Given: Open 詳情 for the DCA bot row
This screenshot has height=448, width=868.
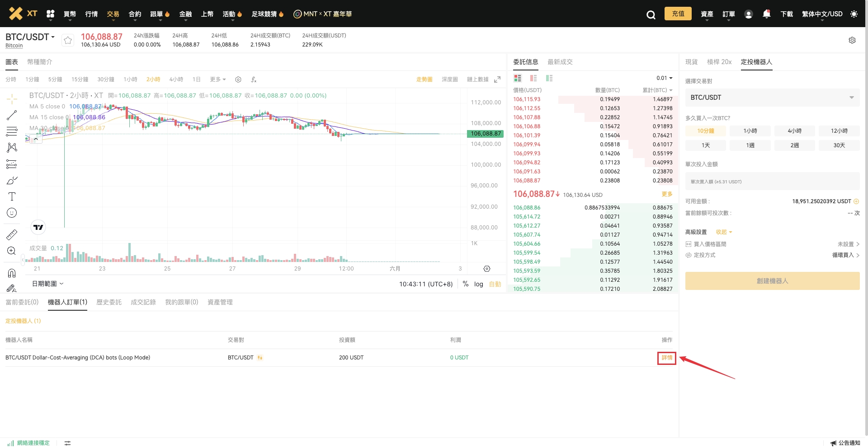Looking at the screenshot, I should tap(667, 358).
